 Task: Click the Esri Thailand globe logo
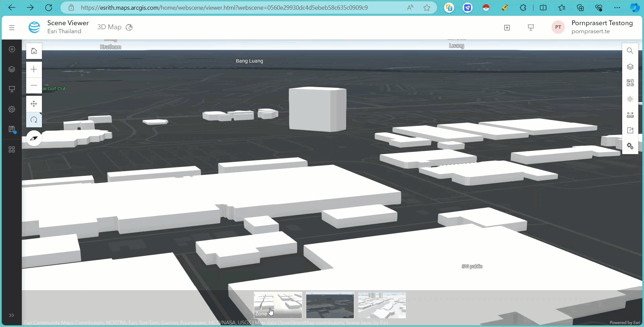34,27
